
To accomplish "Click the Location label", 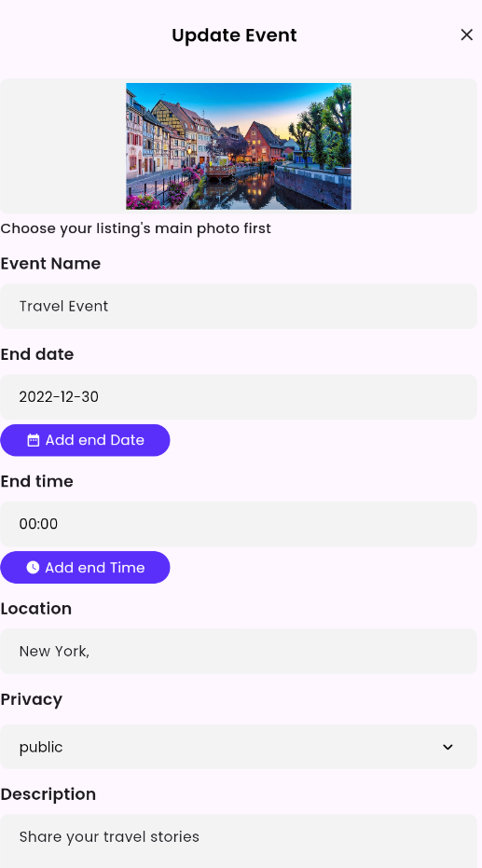I will [36, 609].
